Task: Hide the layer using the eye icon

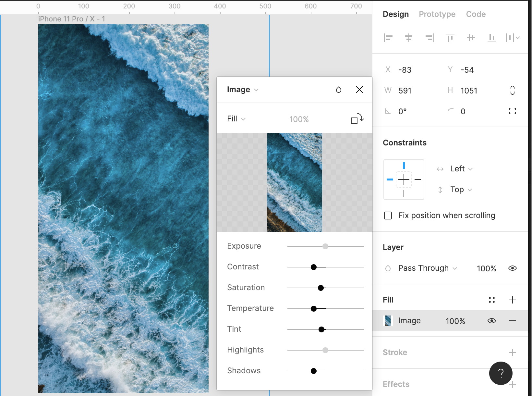Action: point(513,268)
